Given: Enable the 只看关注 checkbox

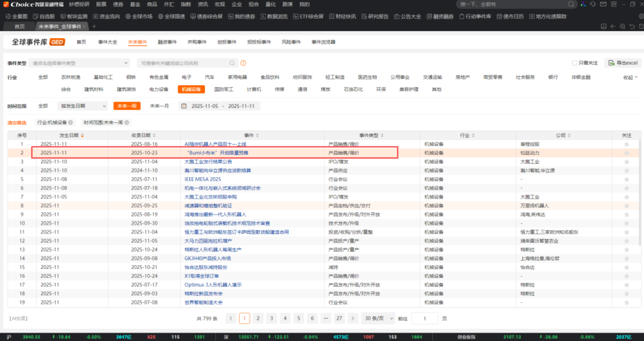Looking at the screenshot, I should 574,63.
